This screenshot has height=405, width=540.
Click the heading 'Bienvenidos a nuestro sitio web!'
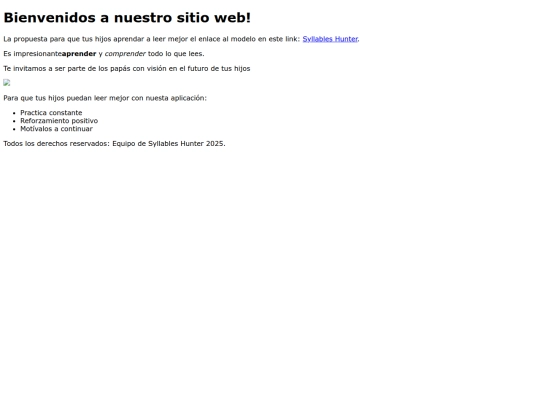[x=127, y=18]
